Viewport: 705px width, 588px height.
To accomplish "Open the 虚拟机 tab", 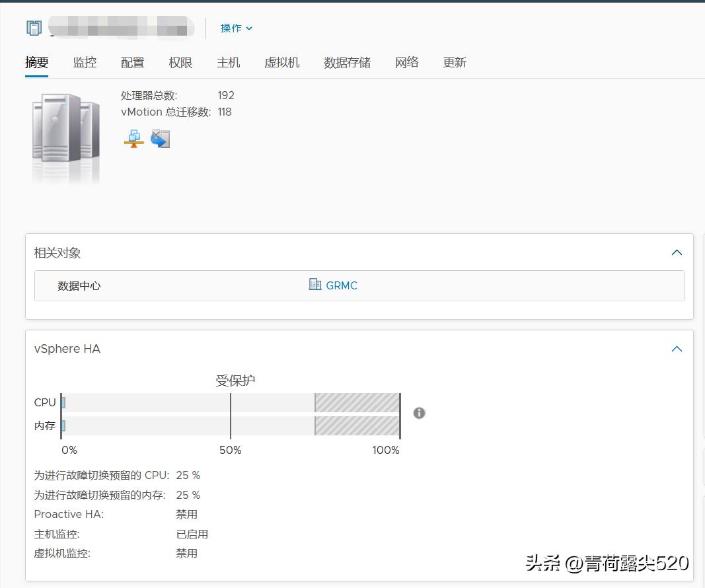I will [282, 62].
